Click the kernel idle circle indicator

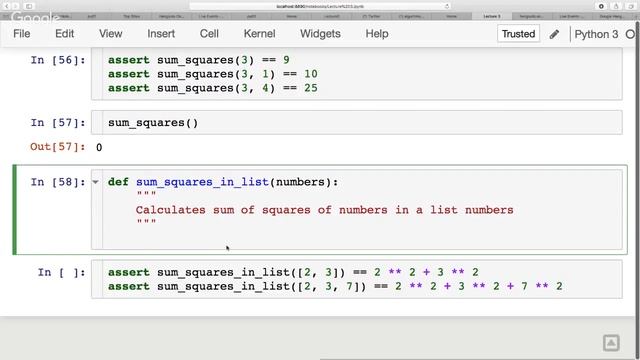631,34
